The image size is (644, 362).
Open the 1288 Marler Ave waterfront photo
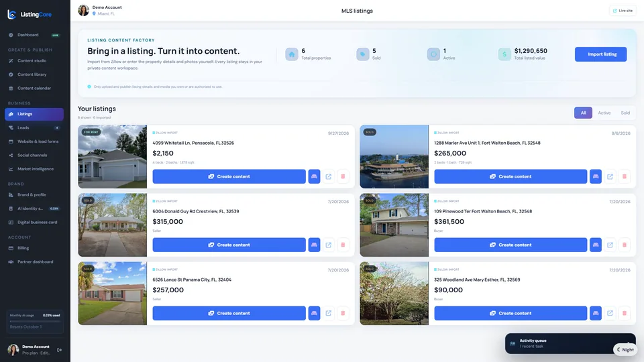[394, 157]
